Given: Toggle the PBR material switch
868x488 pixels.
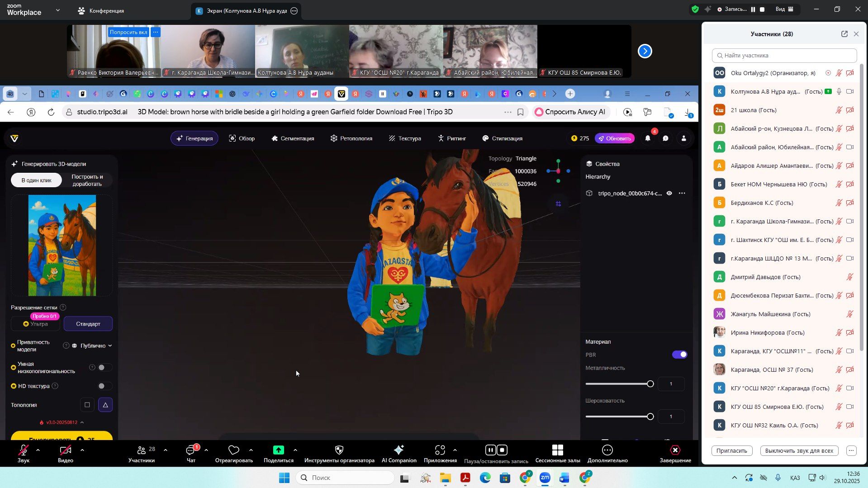Looking at the screenshot, I should tap(679, 355).
